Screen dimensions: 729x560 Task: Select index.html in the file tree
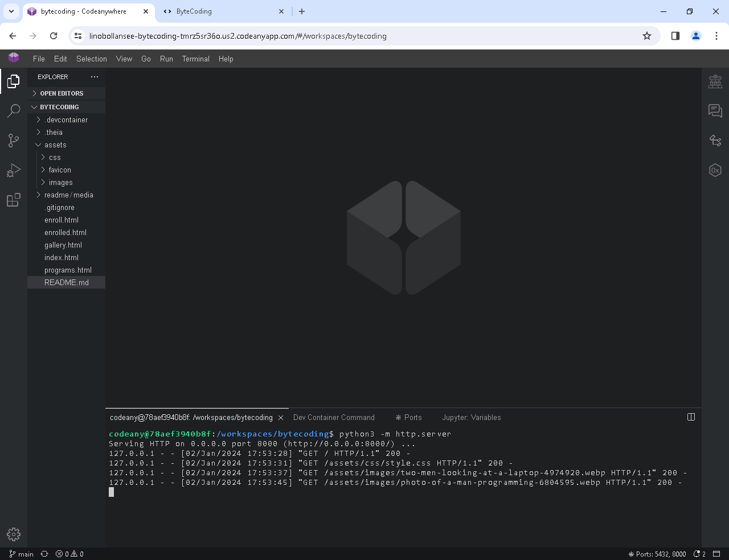point(62,257)
